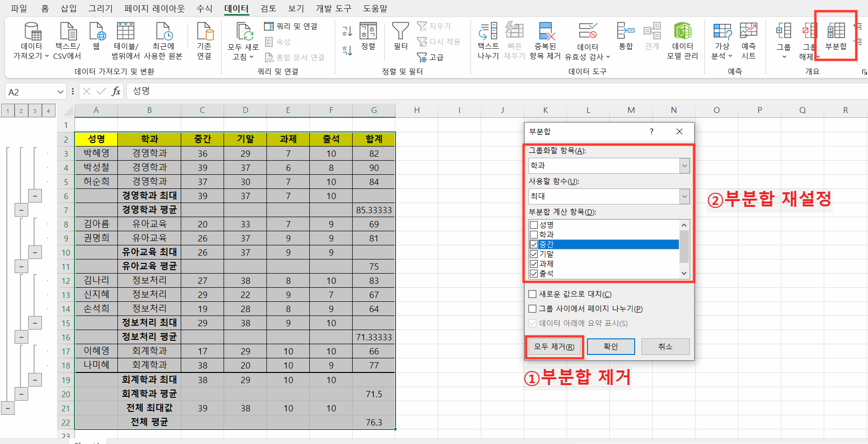
Task: Switch to the 홈 ribbon tab
Action: (x=45, y=8)
